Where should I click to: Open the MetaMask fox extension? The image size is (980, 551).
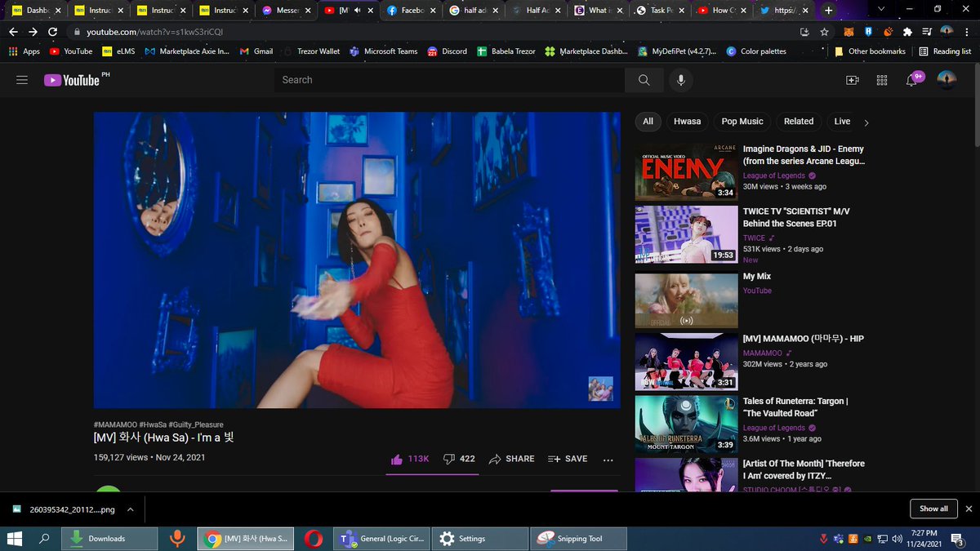click(849, 32)
